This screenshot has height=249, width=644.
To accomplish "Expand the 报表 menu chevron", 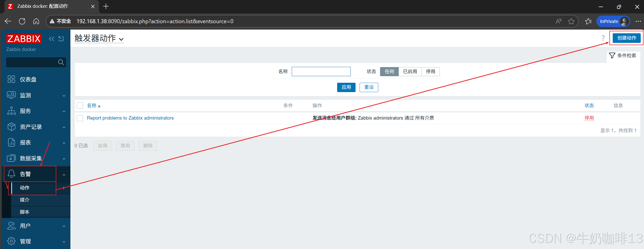I will [x=64, y=143].
